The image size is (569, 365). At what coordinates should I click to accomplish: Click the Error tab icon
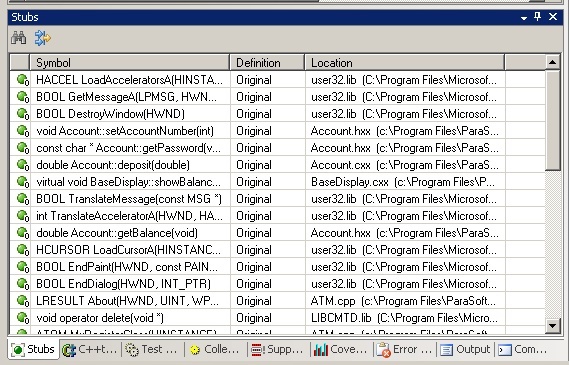383,350
